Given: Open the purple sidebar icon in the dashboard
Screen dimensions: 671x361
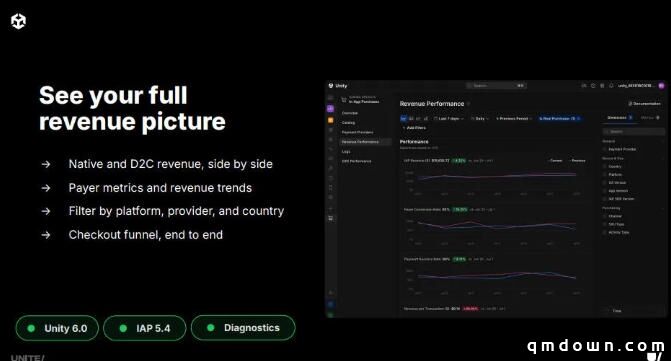Looking at the screenshot, I should coord(330,109).
